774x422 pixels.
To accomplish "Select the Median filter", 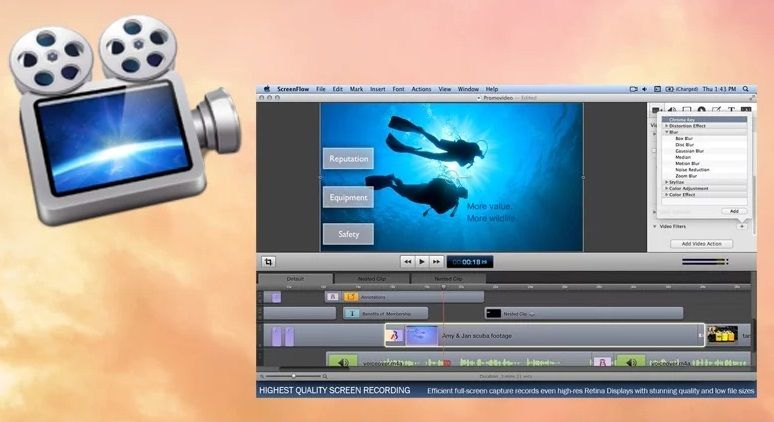I will click(x=683, y=157).
